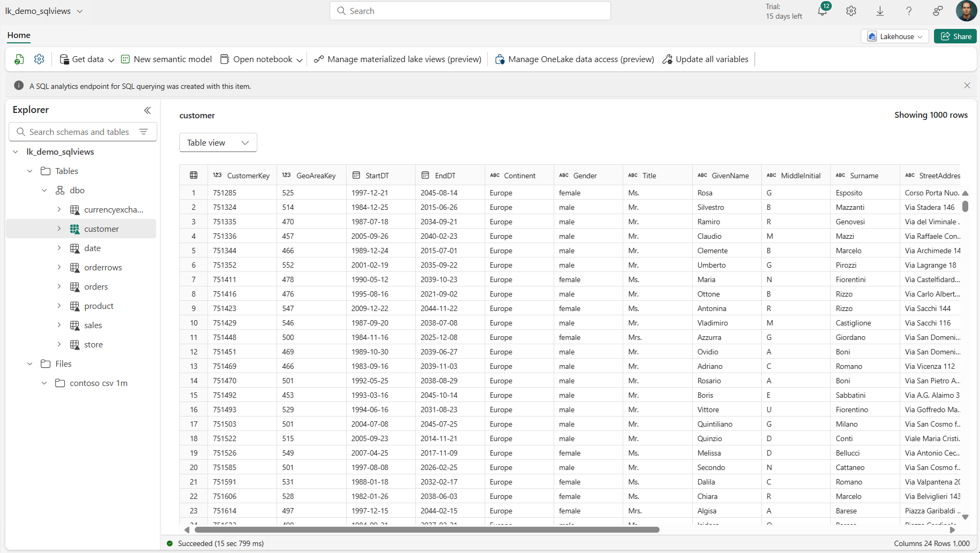
Task: Click Update all variables
Action: tap(705, 59)
